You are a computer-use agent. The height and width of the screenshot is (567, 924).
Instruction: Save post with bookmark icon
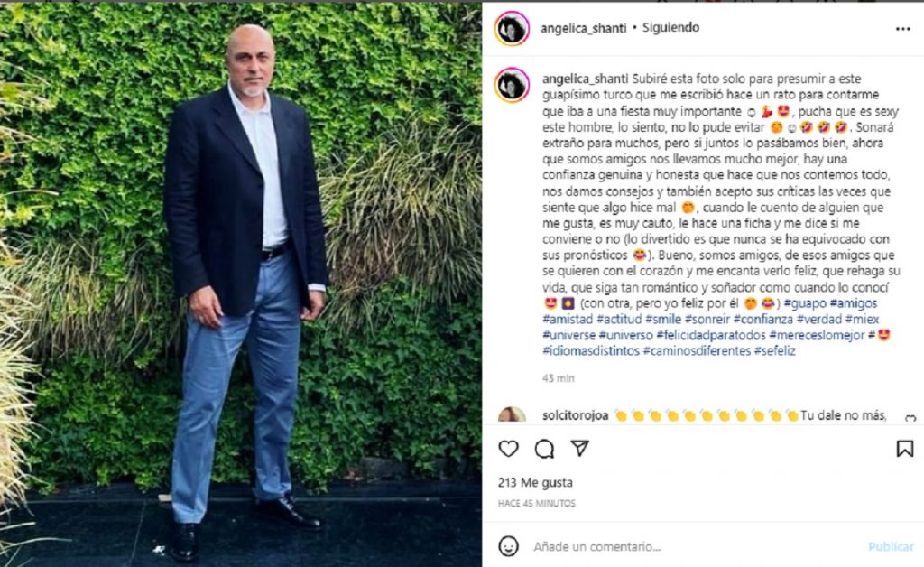pos(904,449)
